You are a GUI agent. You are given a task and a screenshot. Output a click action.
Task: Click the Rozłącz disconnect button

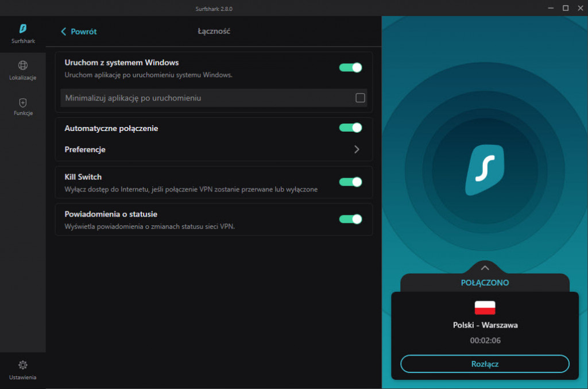click(x=485, y=364)
